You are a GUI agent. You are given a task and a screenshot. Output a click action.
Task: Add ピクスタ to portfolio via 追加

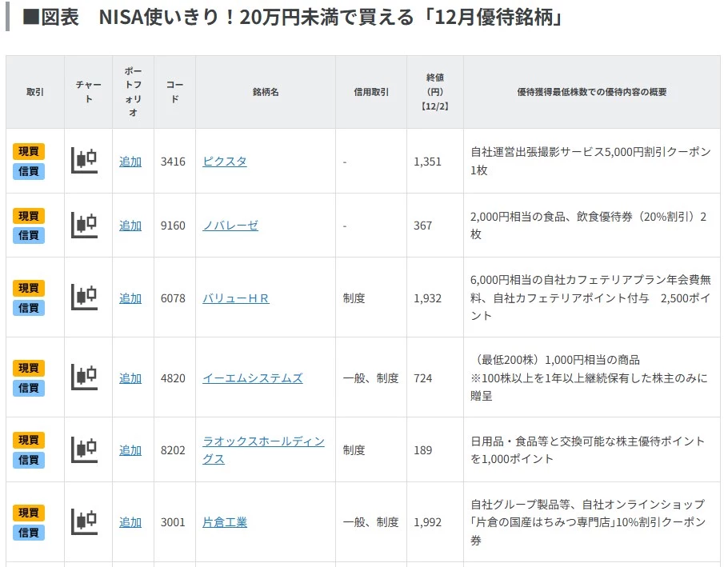pyautogui.click(x=130, y=162)
